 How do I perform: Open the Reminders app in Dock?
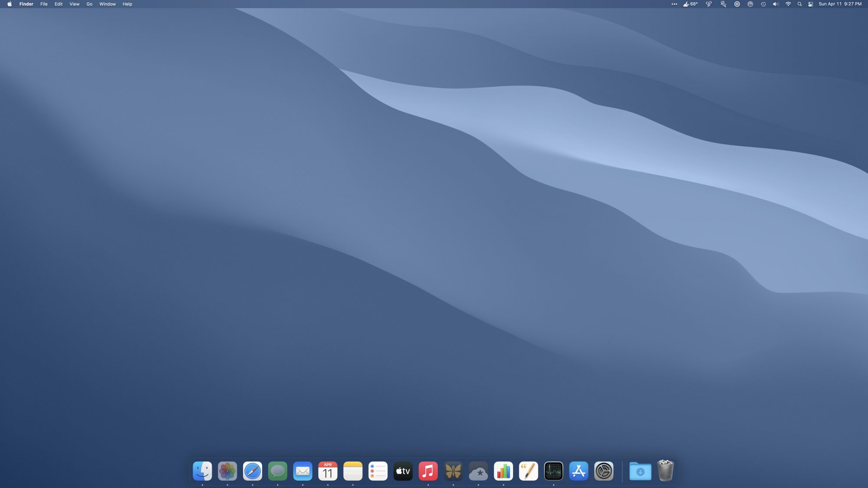pos(378,471)
